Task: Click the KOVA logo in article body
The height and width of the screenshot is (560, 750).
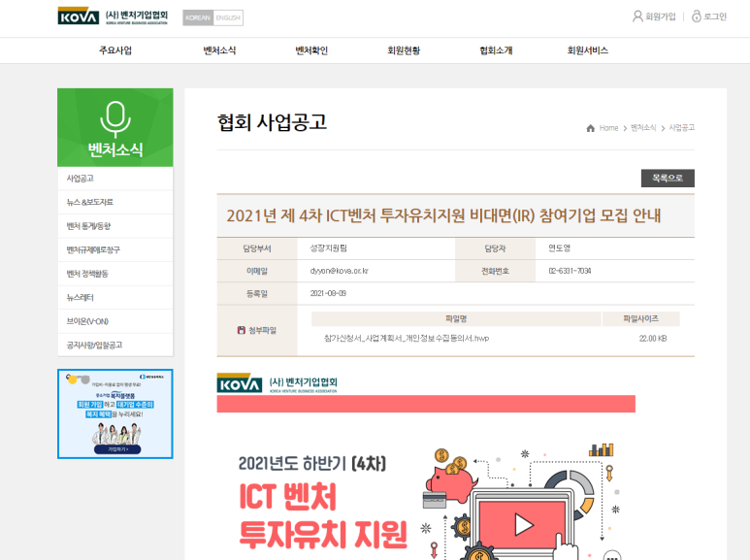Action: pos(277,383)
